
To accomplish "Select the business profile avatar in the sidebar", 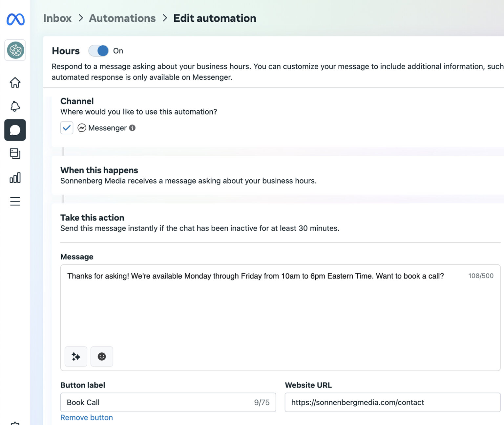I will [15, 50].
